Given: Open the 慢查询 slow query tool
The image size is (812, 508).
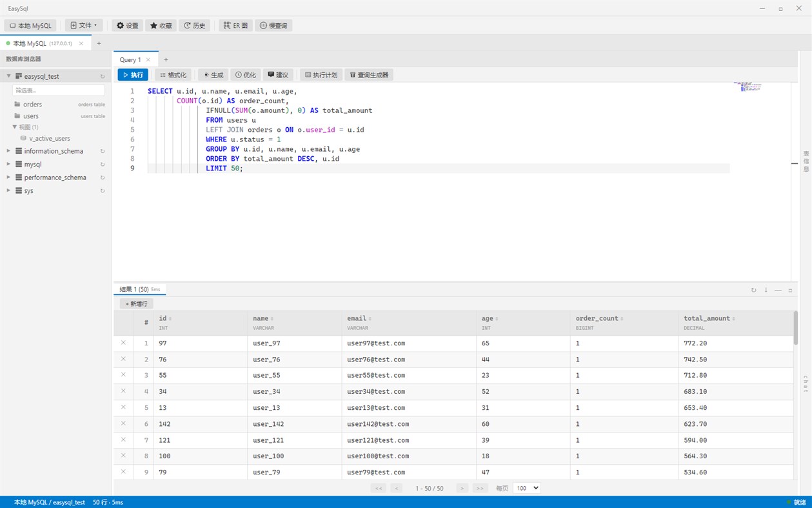Looking at the screenshot, I should pos(273,26).
